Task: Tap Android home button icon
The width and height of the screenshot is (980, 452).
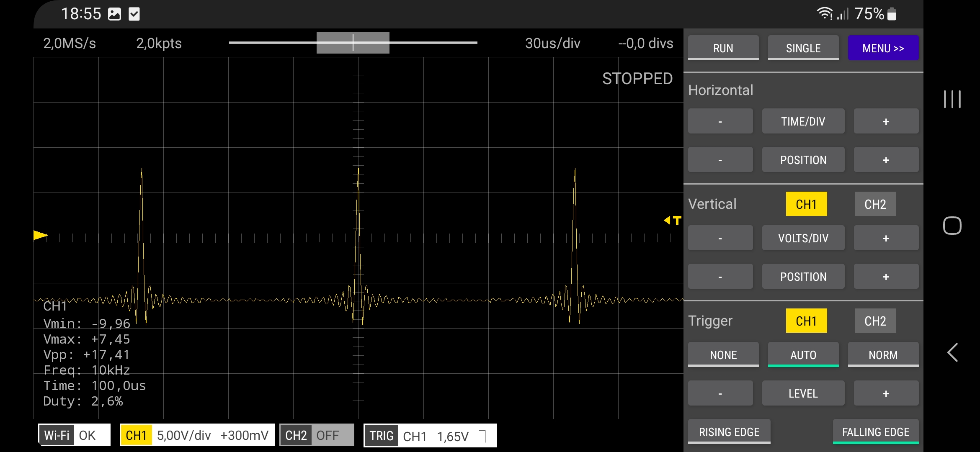Action: coord(952,226)
